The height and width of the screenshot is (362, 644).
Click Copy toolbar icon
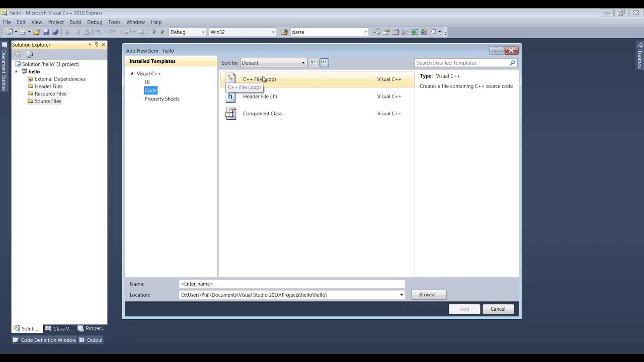click(x=76, y=32)
